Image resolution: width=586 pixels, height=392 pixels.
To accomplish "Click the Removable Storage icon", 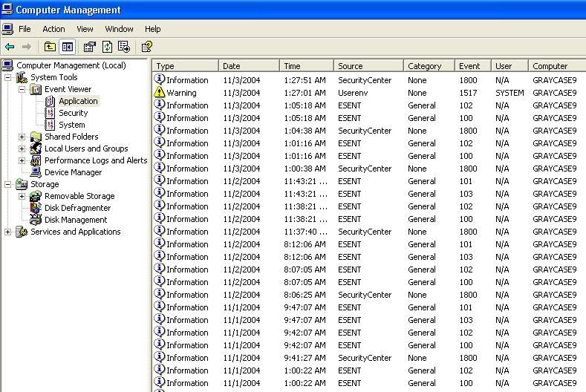I will pos(36,196).
